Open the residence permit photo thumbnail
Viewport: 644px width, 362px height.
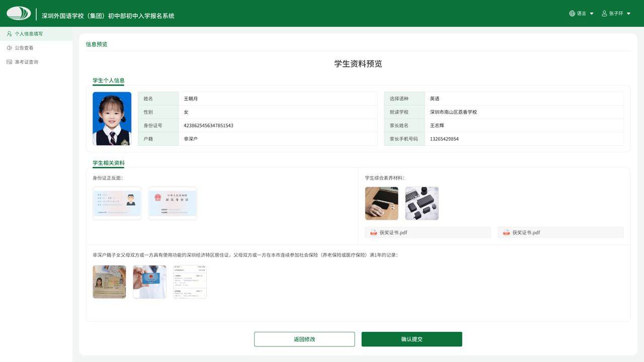tap(109, 282)
